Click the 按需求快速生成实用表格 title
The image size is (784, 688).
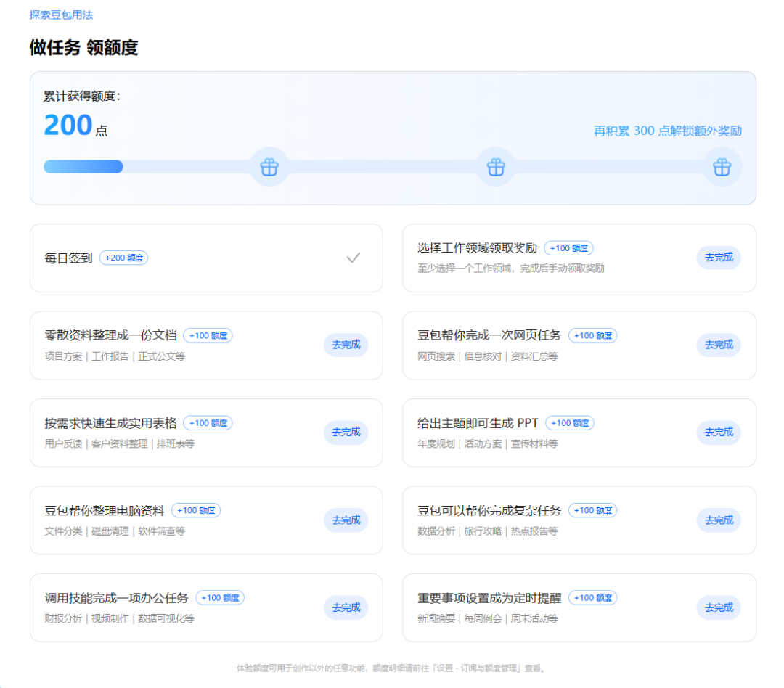coord(110,423)
